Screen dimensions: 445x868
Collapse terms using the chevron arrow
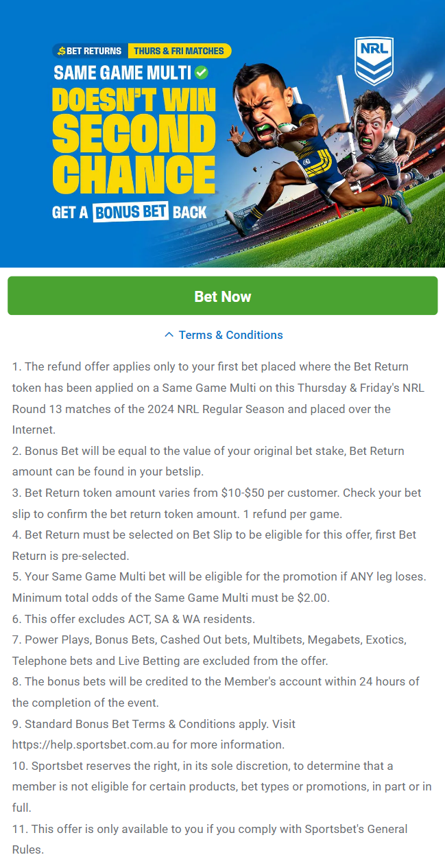(169, 335)
